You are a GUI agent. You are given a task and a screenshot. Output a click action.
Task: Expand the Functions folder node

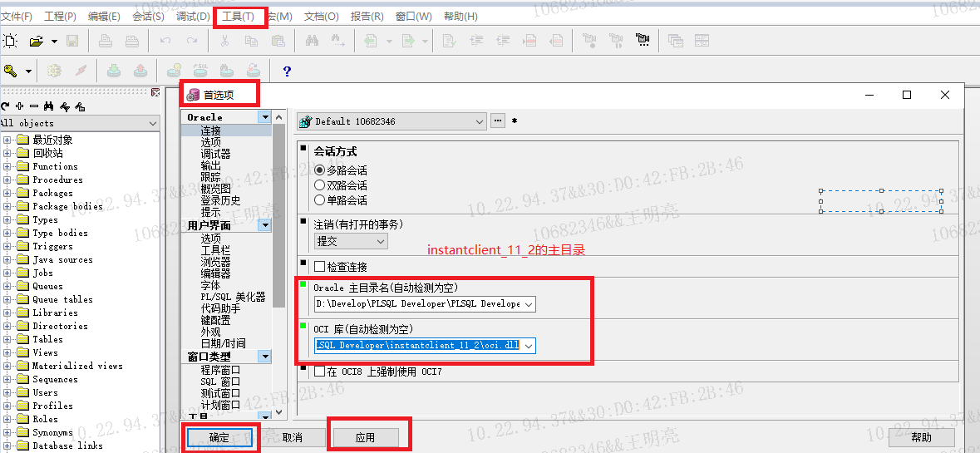coord(7,166)
